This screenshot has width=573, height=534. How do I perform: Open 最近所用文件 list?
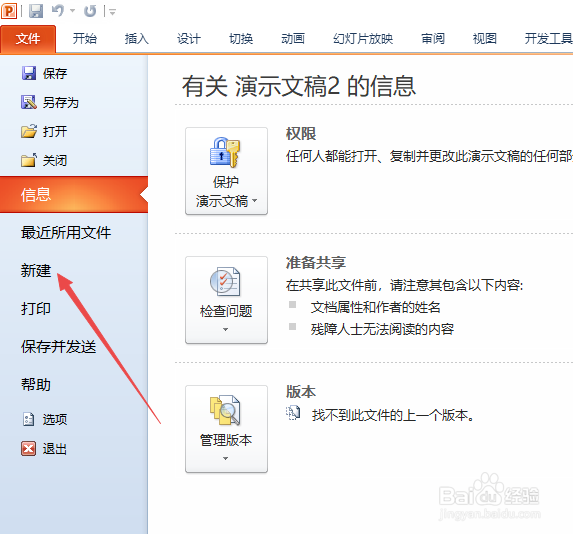click(x=66, y=232)
